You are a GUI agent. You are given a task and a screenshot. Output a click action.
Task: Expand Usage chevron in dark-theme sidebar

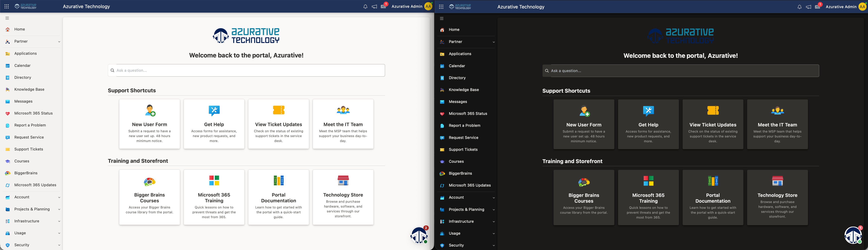point(494,234)
